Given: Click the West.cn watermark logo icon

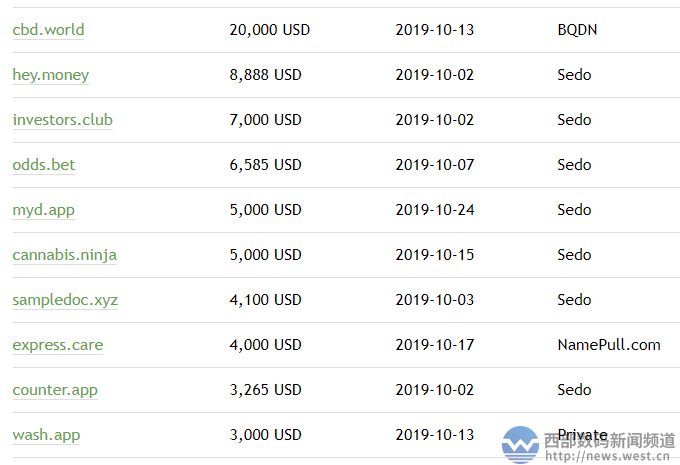Looking at the screenshot, I should [x=520, y=445].
